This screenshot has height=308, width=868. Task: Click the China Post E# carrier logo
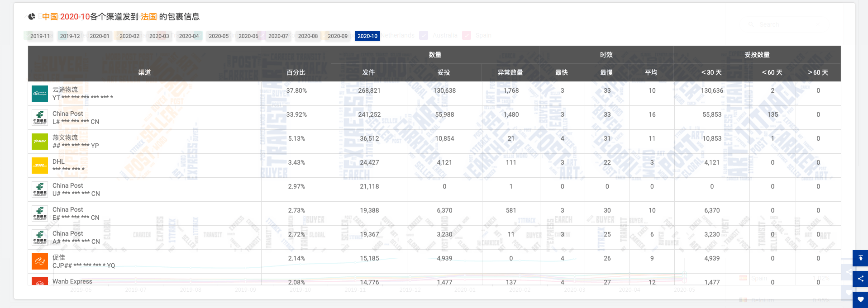coord(40,213)
